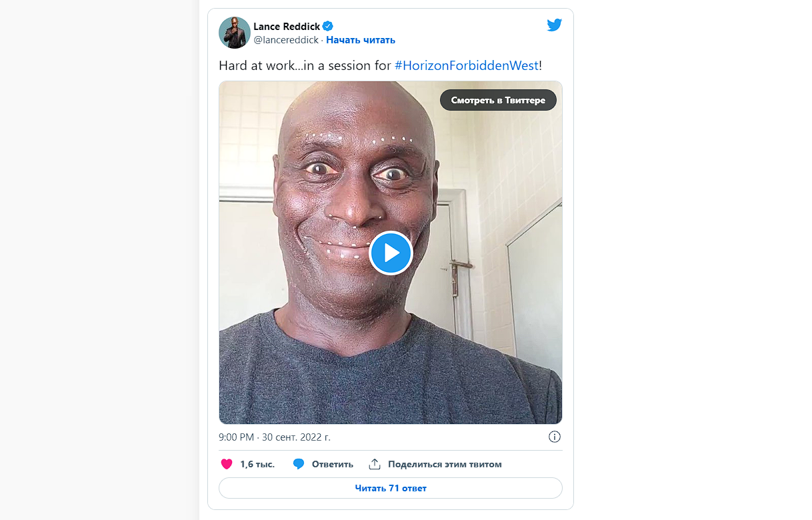The width and height of the screenshot is (812, 520).
Task: Click the Lance Reddick display name
Action: [287, 27]
